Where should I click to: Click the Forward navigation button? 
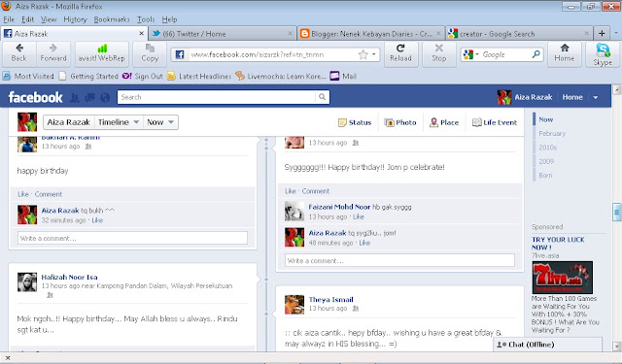pyautogui.click(x=53, y=53)
